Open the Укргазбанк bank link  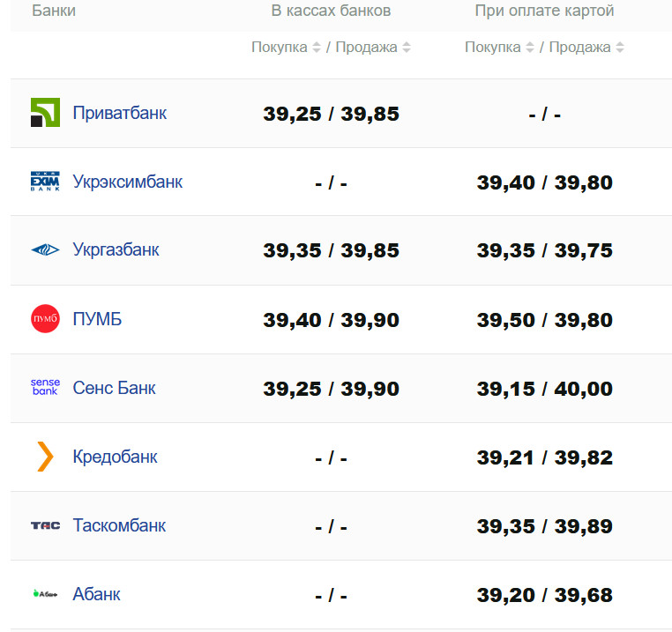coord(116,250)
